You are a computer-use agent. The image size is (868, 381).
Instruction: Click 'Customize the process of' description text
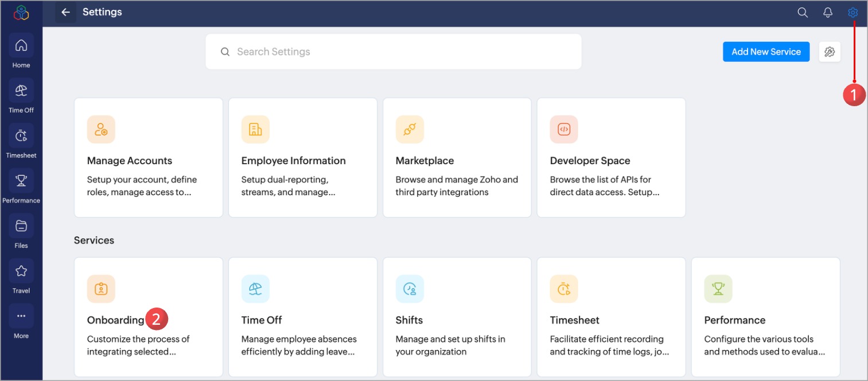point(138,339)
